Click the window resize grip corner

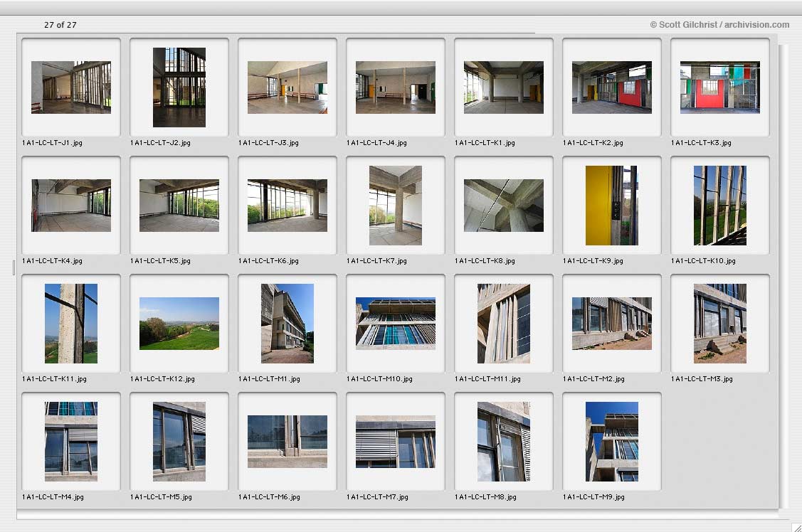click(x=796, y=527)
